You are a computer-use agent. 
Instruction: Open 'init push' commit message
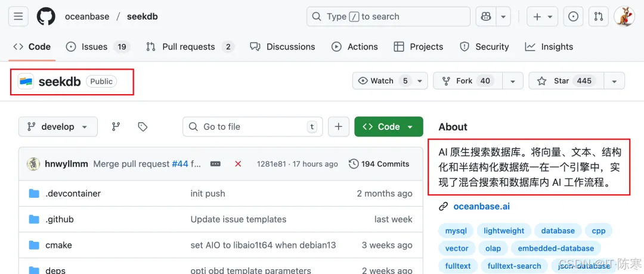click(208, 194)
